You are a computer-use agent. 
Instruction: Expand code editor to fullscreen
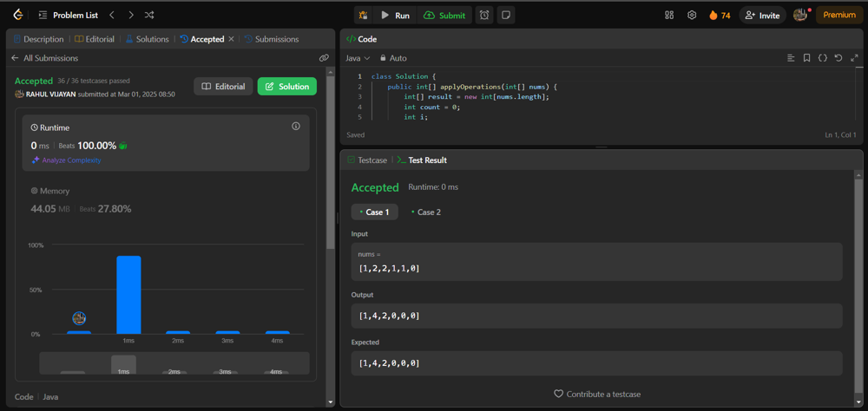[854, 58]
